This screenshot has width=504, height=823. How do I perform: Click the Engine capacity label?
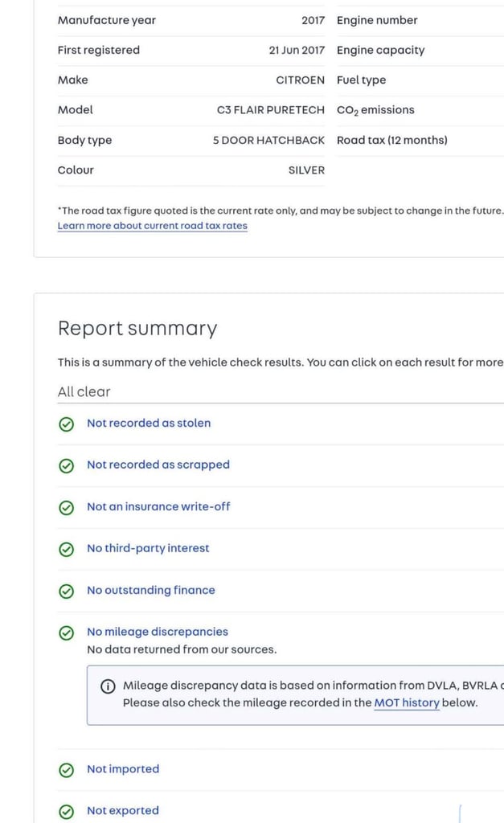[381, 51]
